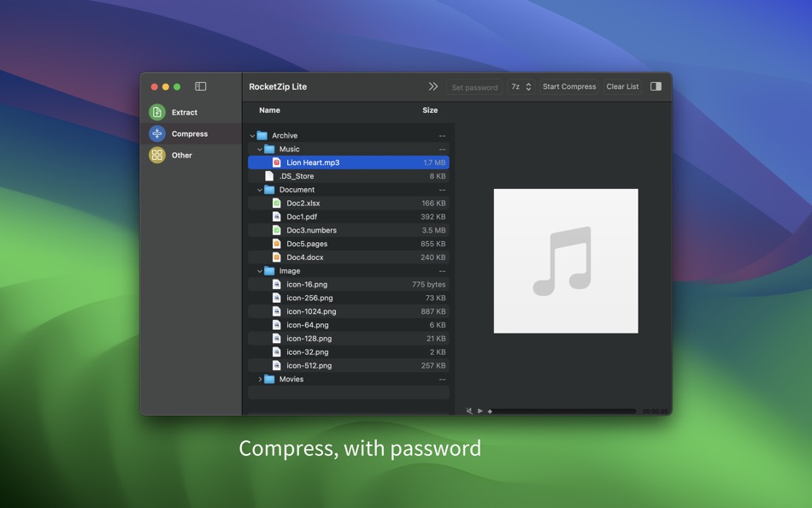The image size is (812, 508).
Task: Click the Doc2.xlsx file icon
Action: click(x=277, y=204)
